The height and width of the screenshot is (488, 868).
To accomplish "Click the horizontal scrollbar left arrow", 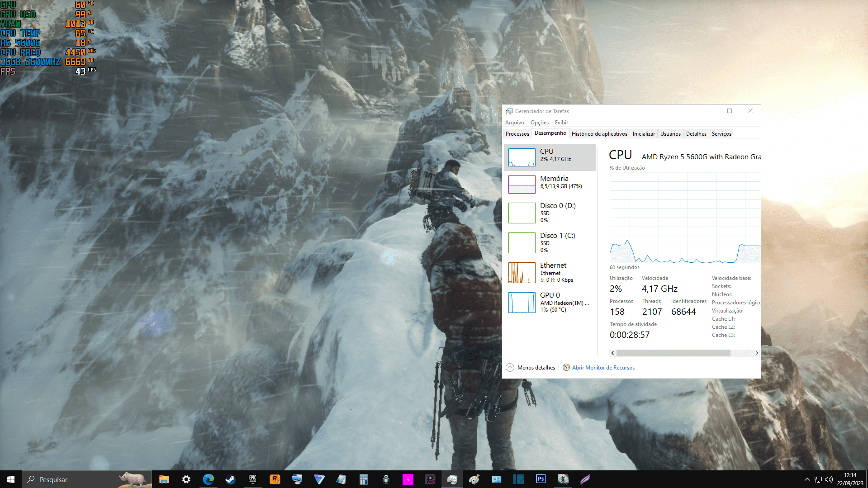I will point(613,353).
